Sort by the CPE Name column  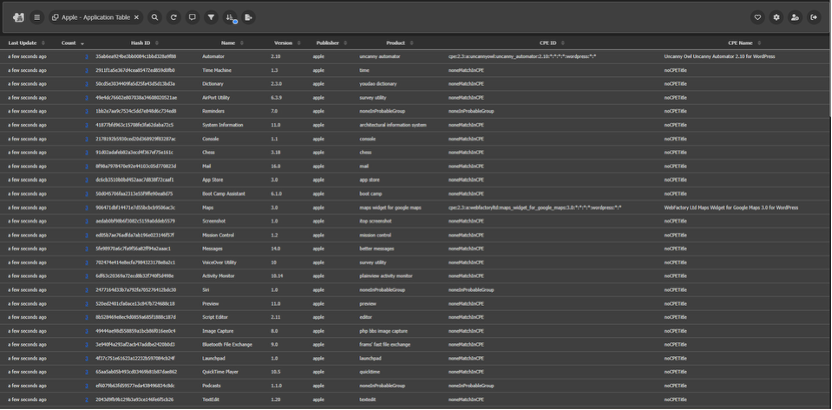[741, 43]
